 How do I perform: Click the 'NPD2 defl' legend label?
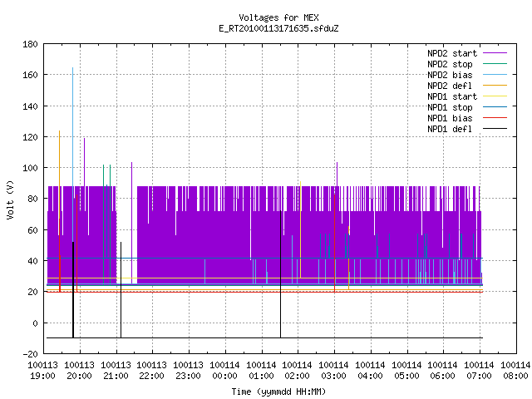pyautogui.click(x=450, y=86)
